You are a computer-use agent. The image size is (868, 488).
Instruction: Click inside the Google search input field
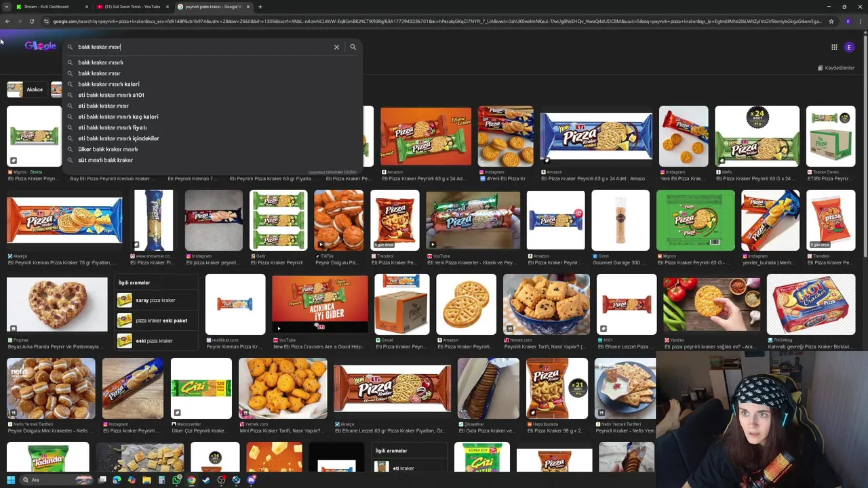(203, 47)
